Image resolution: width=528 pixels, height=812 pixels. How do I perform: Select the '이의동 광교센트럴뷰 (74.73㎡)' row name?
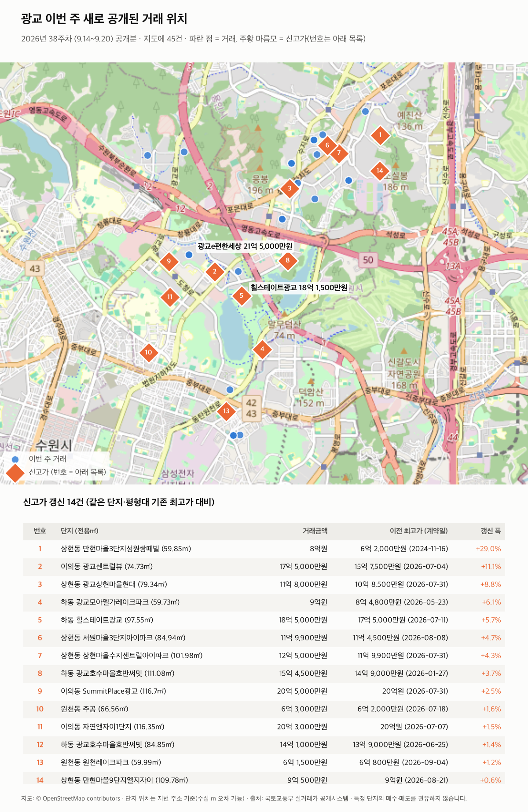pyautogui.click(x=107, y=567)
